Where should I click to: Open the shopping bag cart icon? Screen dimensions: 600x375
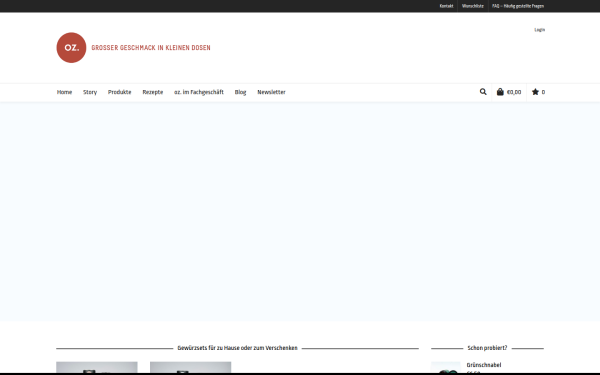(x=500, y=92)
